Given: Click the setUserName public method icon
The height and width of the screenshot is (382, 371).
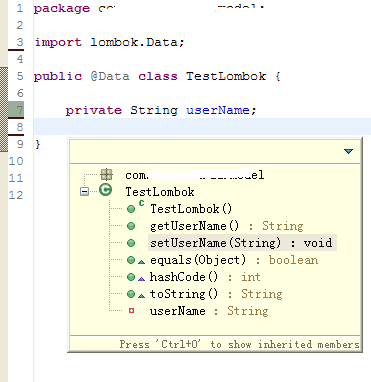Looking at the screenshot, I should [x=131, y=243].
